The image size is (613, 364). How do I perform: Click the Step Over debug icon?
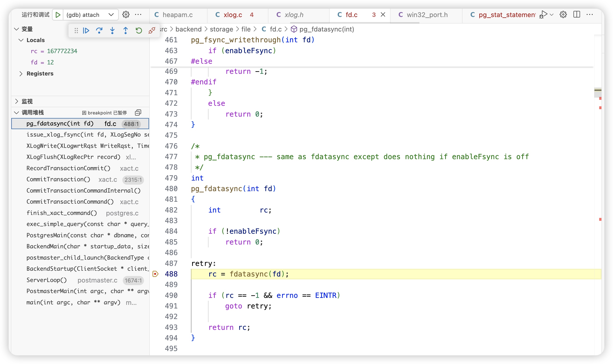coord(99,31)
